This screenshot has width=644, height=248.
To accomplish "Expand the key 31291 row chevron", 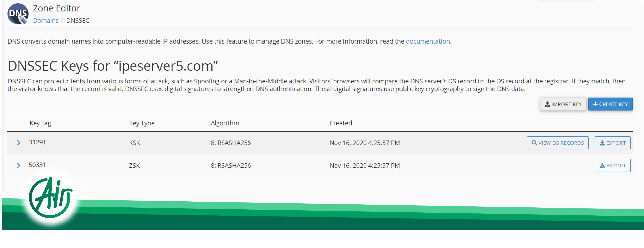I will click(19, 143).
